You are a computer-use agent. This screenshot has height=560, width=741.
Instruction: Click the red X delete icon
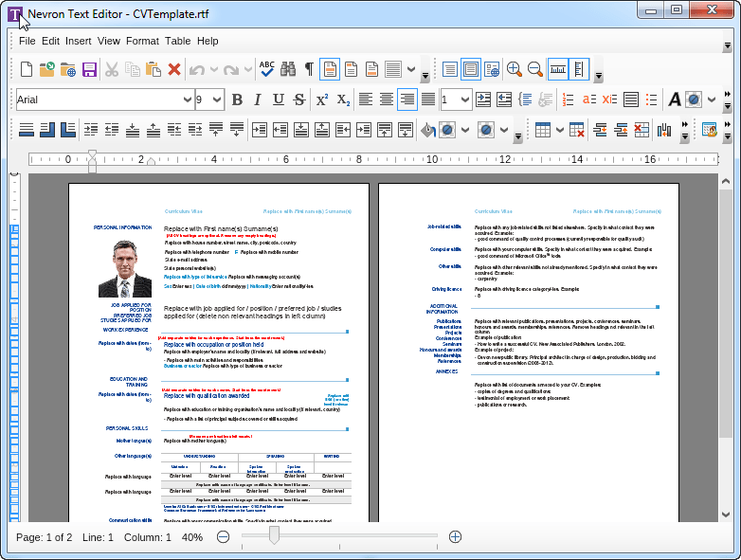(x=174, y=69)
